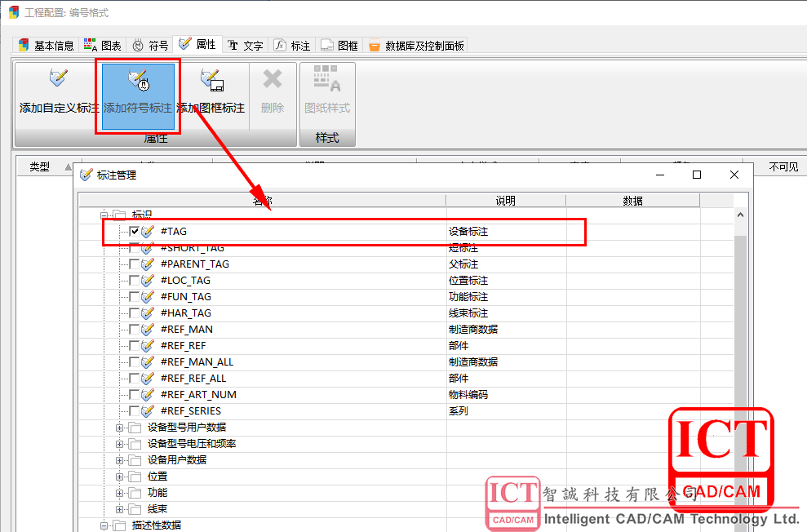Click the folder icon for 描述性数据

[119, 525]
